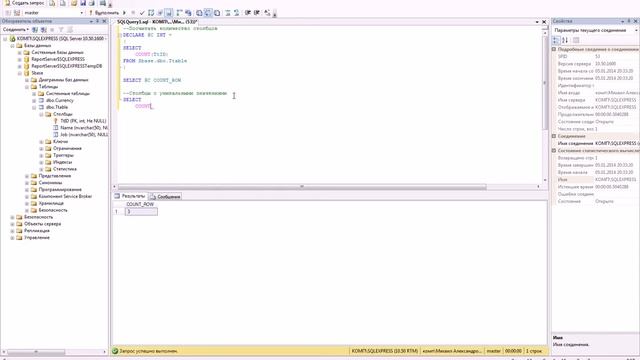Click the decrease indent icon
This screenshot has height=360, width=640.
(248, 13)
